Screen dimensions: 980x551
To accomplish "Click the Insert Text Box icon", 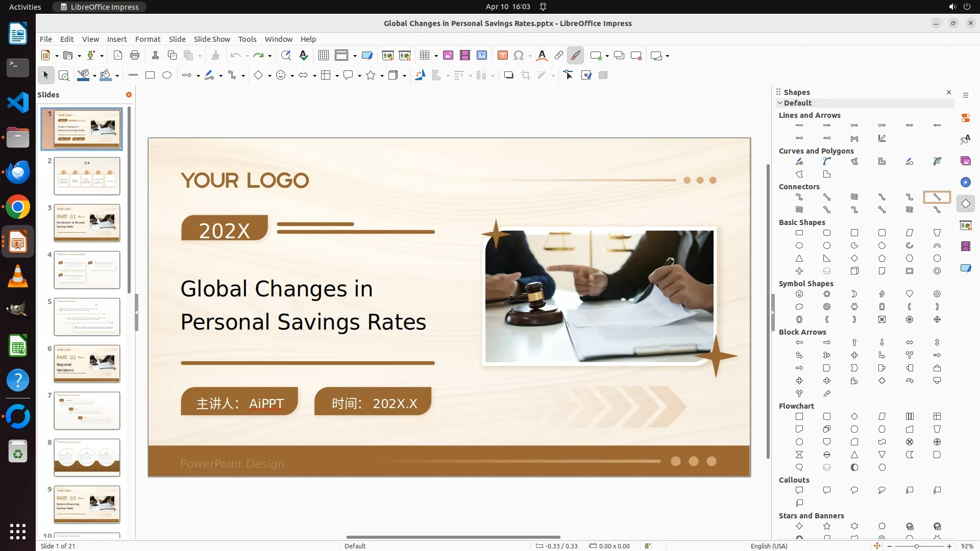I will point(502,56).
